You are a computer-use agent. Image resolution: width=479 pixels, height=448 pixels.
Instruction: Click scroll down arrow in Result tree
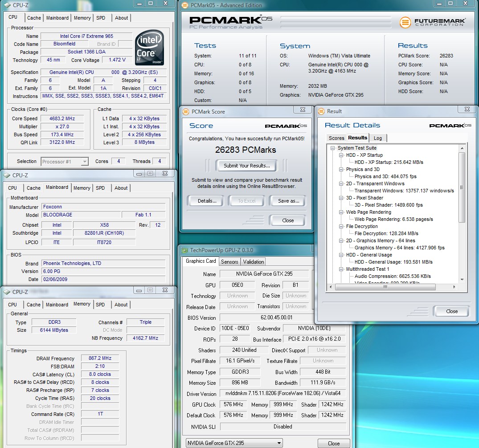click(x=462, y=279)
